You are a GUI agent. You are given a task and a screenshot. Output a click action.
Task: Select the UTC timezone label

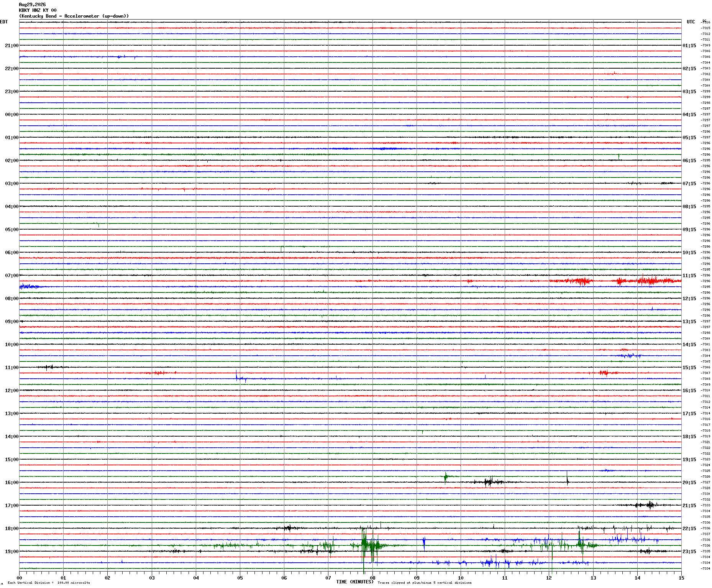[x=691, y=22]
